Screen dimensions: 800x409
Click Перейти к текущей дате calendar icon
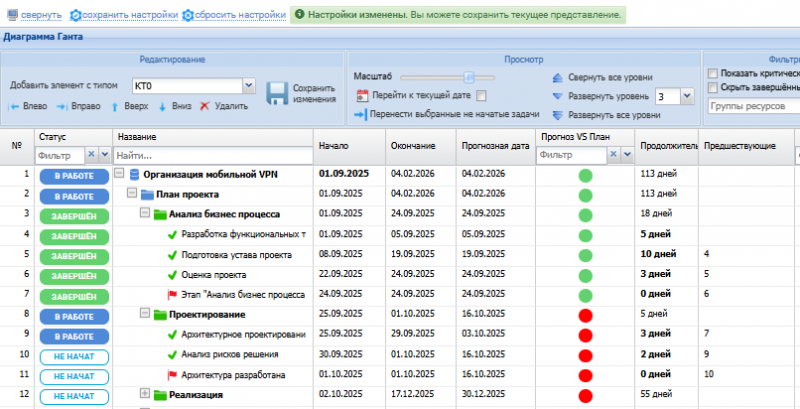(x=363, y=96)
